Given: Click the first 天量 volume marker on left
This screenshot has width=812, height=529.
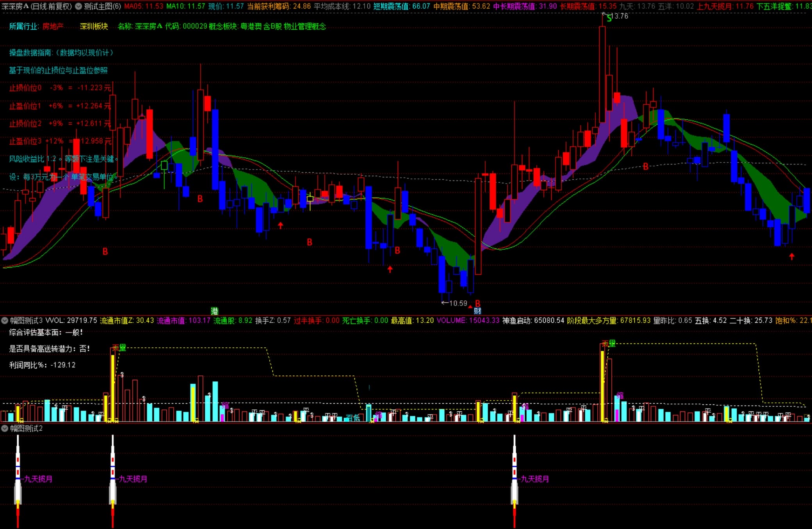Looking at the screenshot, I should click(x=119, y=348).
